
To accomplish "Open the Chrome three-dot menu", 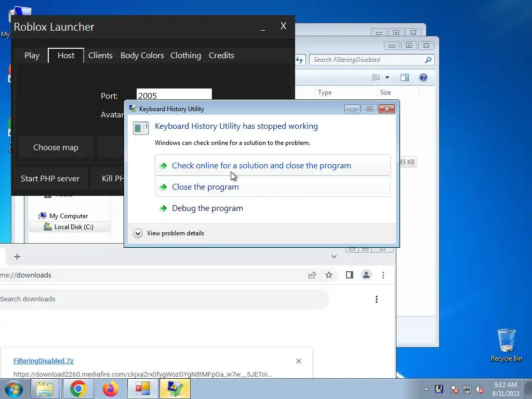I will pyautogui.click(x=383, y=275).
